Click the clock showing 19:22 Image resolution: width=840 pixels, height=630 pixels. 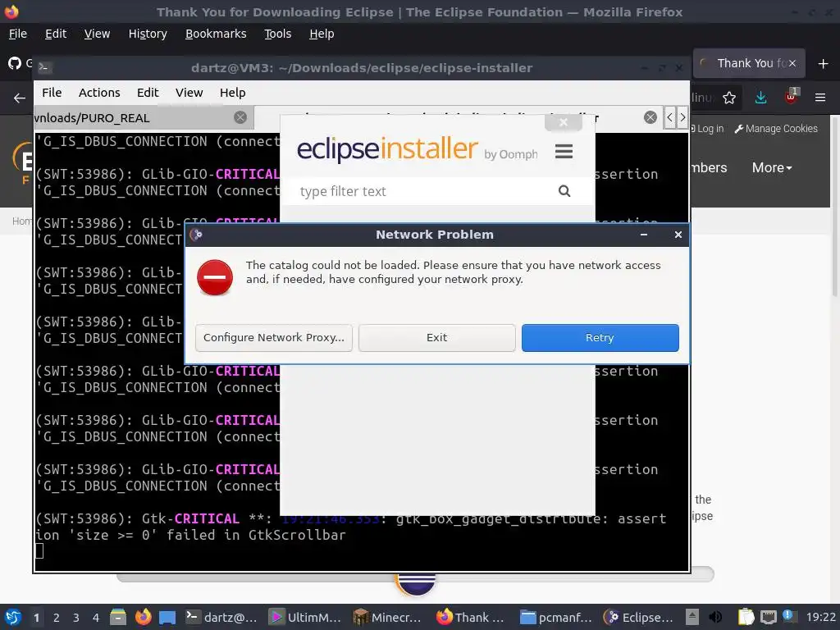pos(820,617)
